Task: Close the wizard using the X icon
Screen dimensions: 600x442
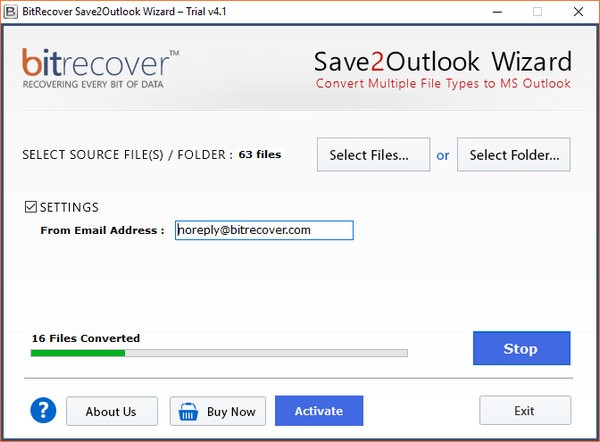Action: [578, 12]
